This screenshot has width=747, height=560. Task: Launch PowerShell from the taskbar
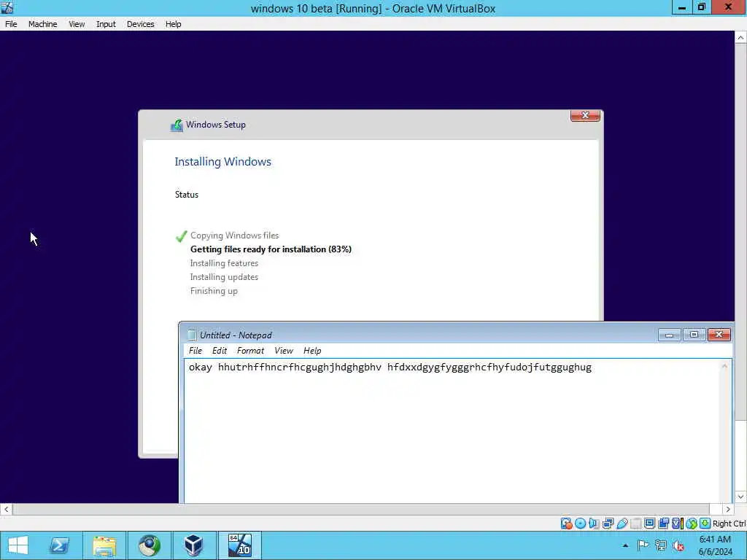coord(60,545)
